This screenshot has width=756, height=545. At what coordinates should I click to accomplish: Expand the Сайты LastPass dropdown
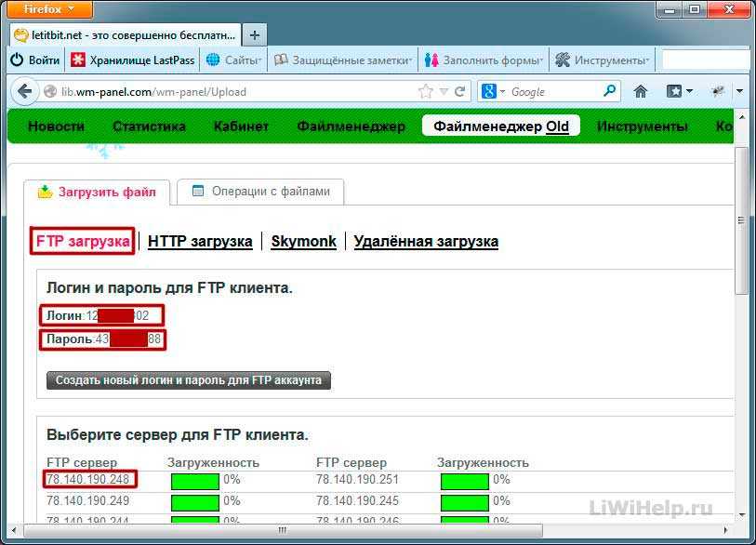point(233,60)
